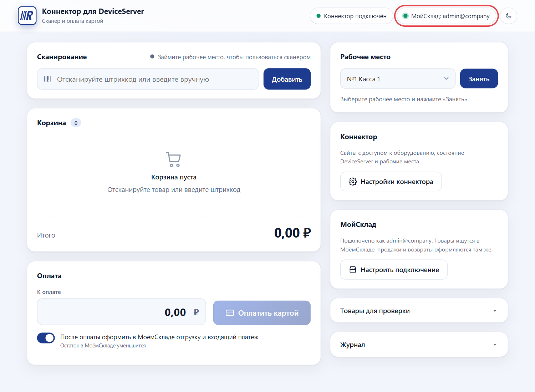Click the Подключено как admin@company description
The width and height of the screenshot is (535, 392).
(416, 245)
